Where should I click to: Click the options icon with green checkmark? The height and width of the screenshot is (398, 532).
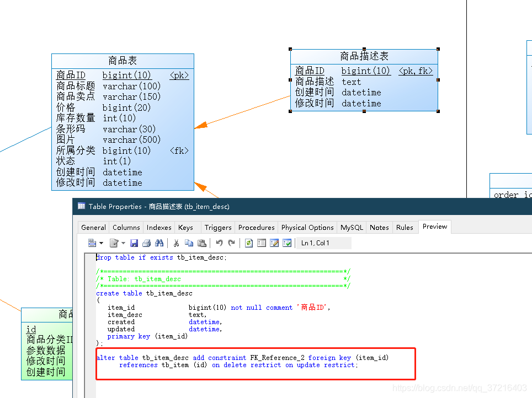(287, 243)
